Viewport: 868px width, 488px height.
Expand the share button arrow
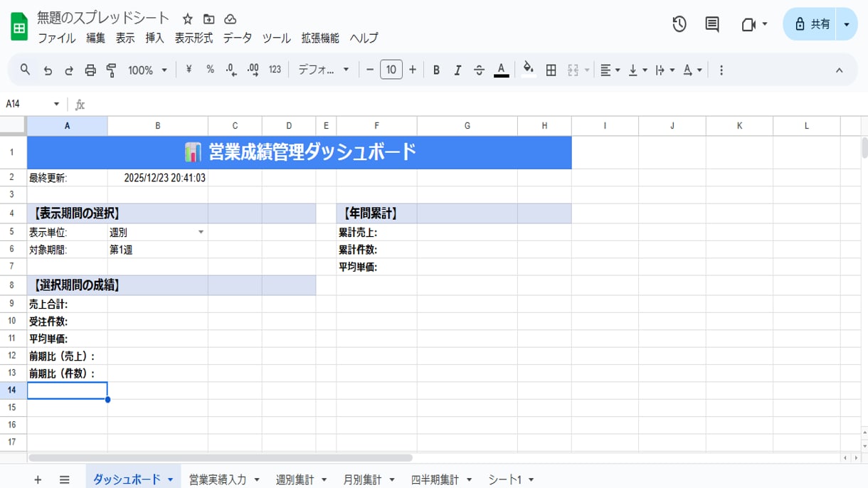[x=847, y=24]
